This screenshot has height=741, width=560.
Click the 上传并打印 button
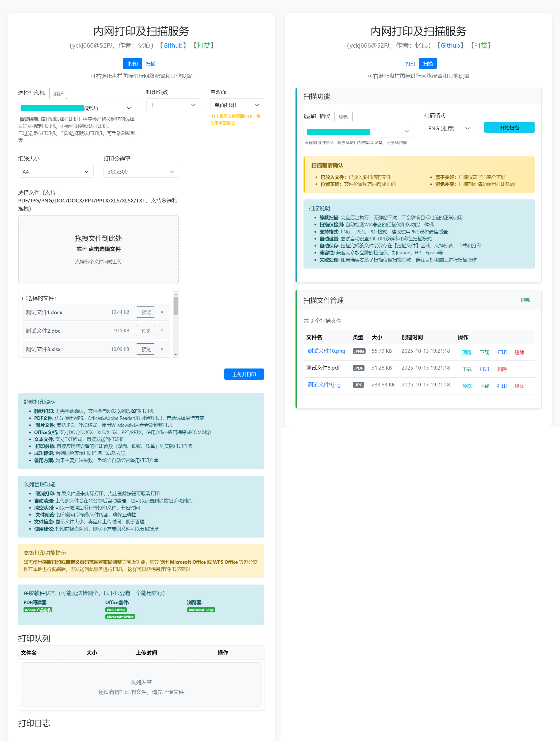click(244, 374)
